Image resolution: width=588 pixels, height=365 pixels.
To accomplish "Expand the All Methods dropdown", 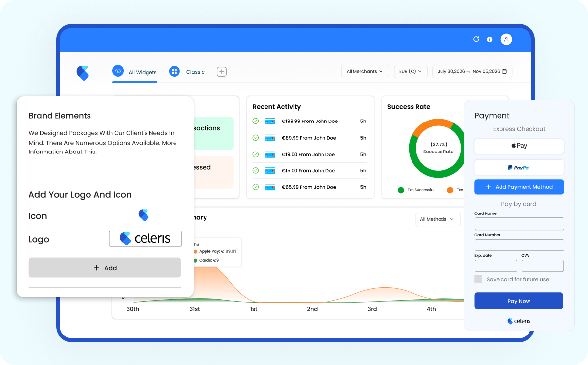I will click(437, 219).
